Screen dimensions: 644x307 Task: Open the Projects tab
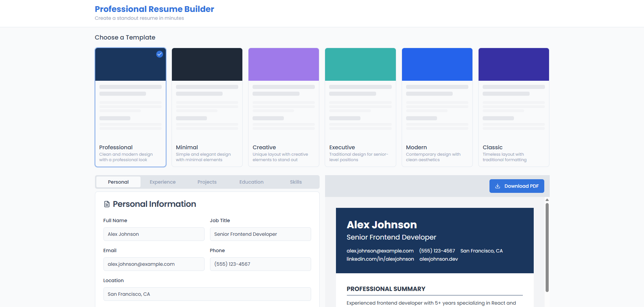(x=207, y=182)
